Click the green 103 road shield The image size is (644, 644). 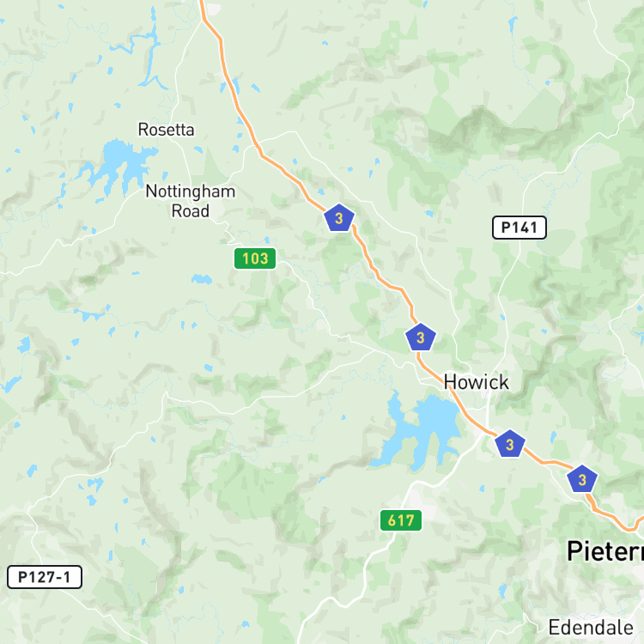(255, 258)
